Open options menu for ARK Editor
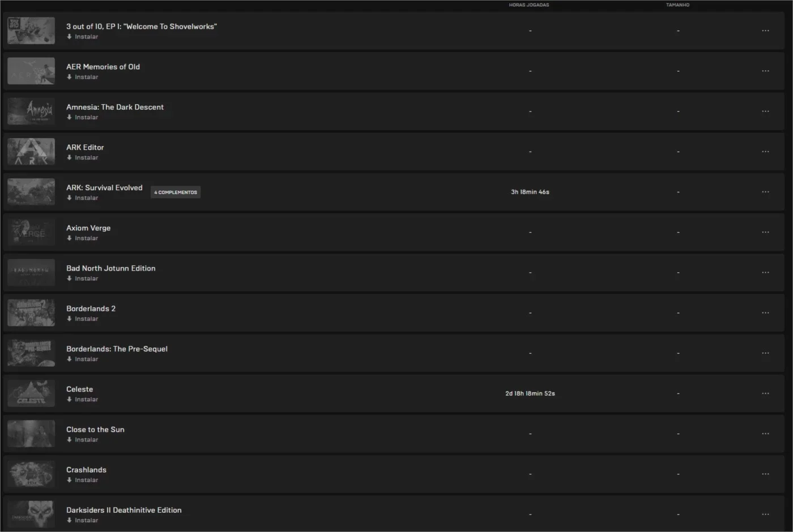 765,151
